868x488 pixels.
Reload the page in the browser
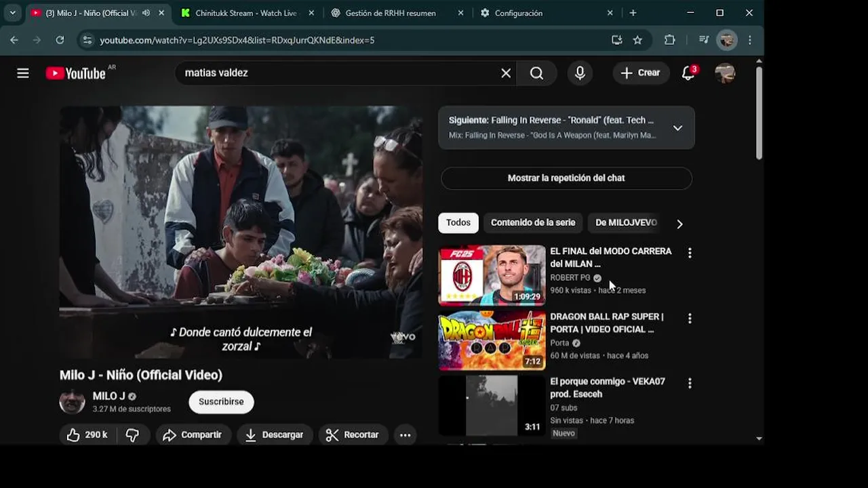tap(60, 40)
